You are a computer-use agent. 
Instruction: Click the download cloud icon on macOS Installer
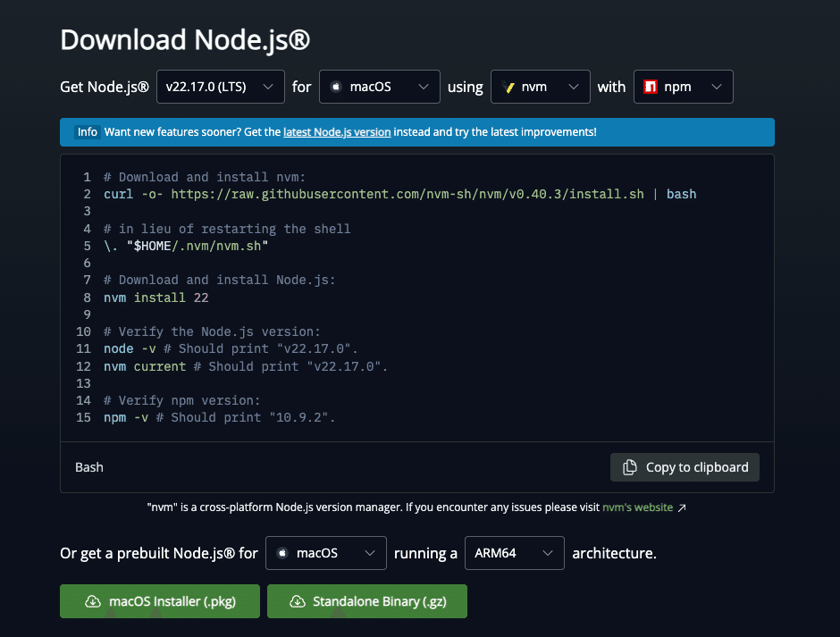click(93, 601)
